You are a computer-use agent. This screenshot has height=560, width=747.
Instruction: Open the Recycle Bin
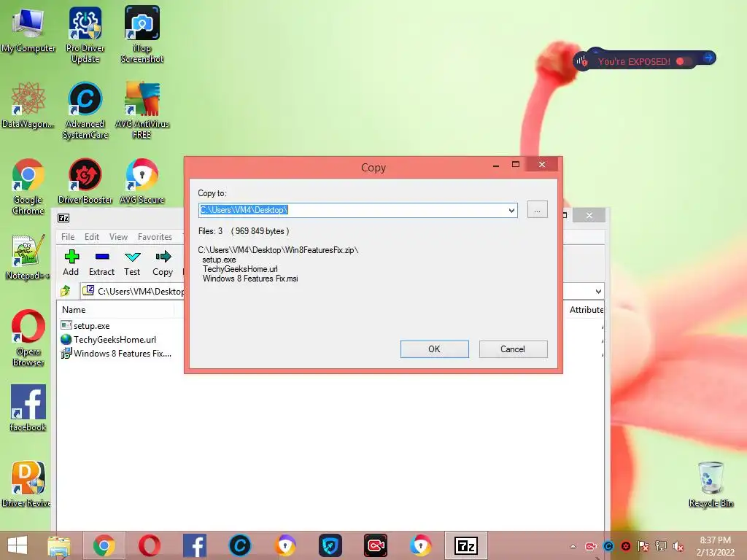[711, 484]
